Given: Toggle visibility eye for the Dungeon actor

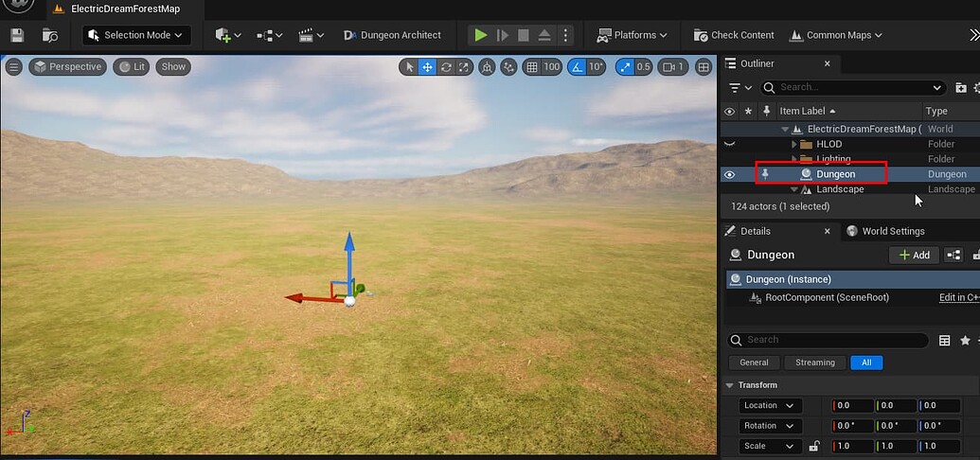Looking at the screenshot, I should click(x=729, y=174).
